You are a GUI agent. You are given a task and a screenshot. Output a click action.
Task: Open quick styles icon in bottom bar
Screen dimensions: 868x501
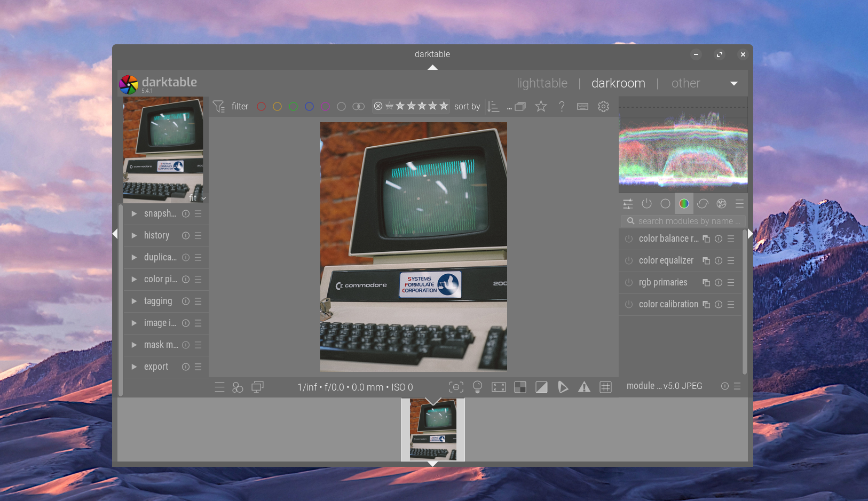click(238, 387)
